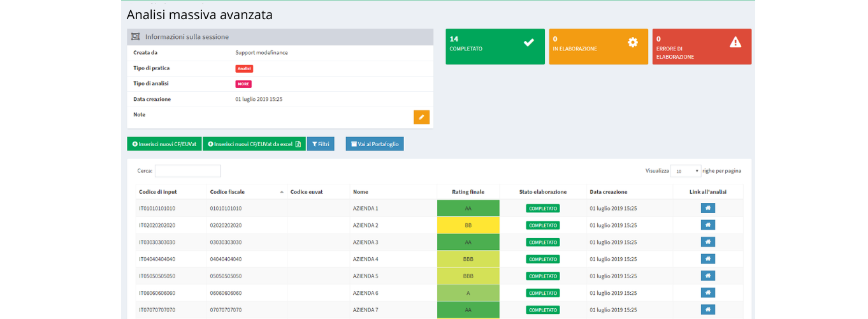Select fiscal code 06060606060
The height and width of the screenshot is (319, 868).
point(226,293)
